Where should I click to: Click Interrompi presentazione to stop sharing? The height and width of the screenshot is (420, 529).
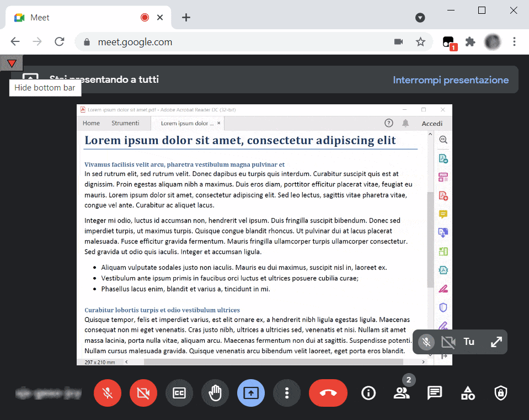coord(451,79)
